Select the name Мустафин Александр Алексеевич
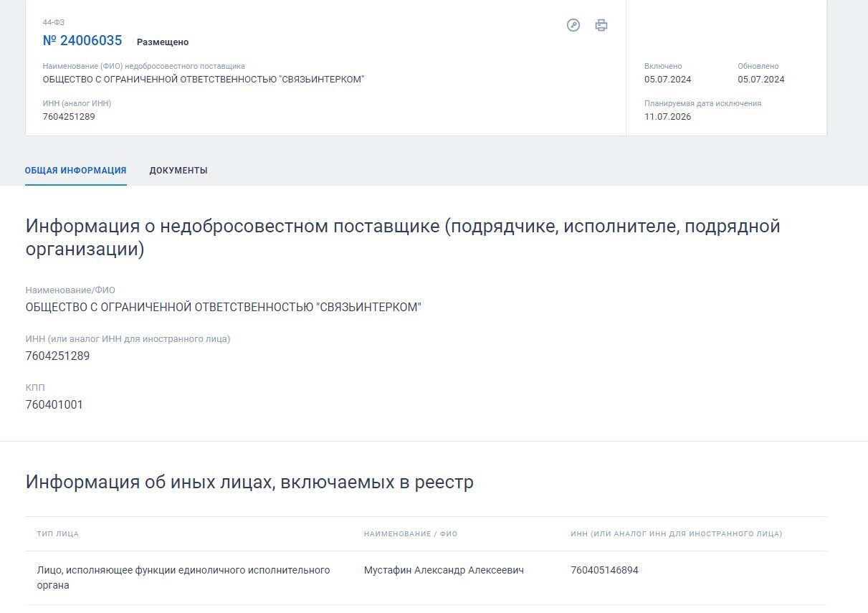868x613 pixels. [x=444, y=571]
